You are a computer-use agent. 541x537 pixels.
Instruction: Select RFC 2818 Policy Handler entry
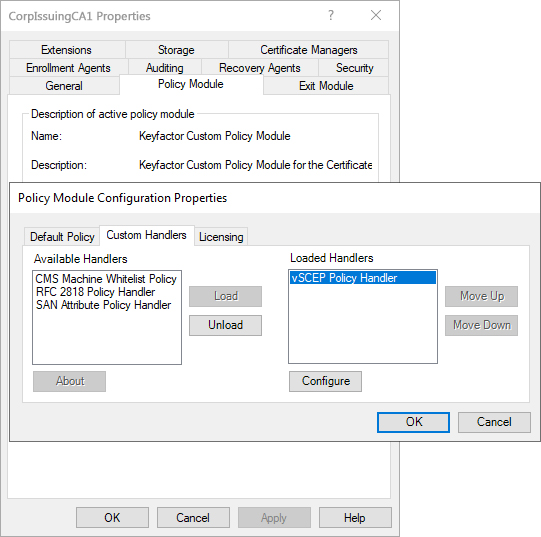pyautogui.click(x=95, y=292)
